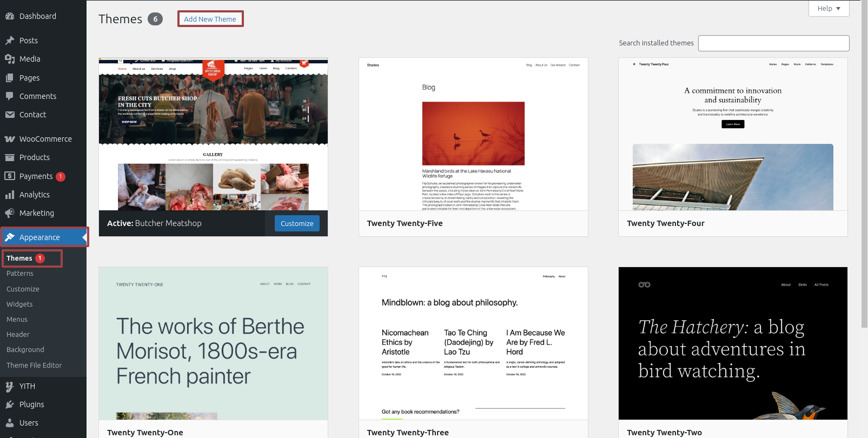868x438 pixels.
Task: Select Butcher Meatshop theme screenshot
Action: pyautogui.click(x=213, y=134)
